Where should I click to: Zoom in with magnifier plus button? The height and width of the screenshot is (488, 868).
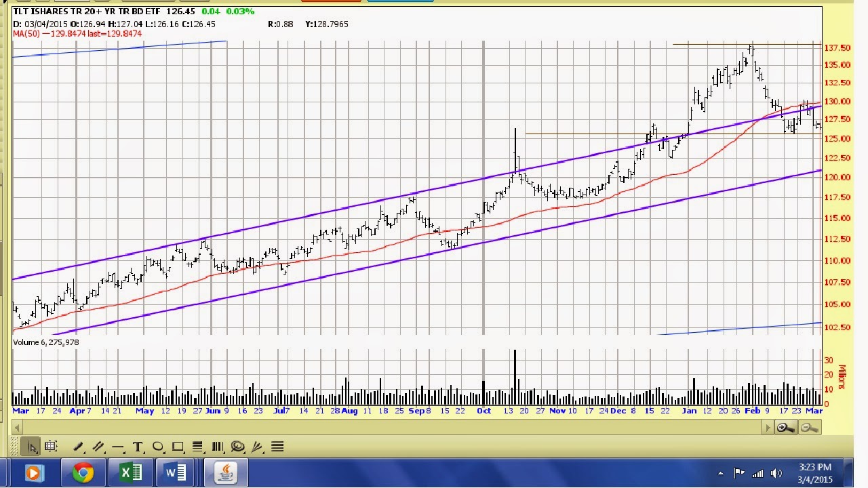click(786, 428)
